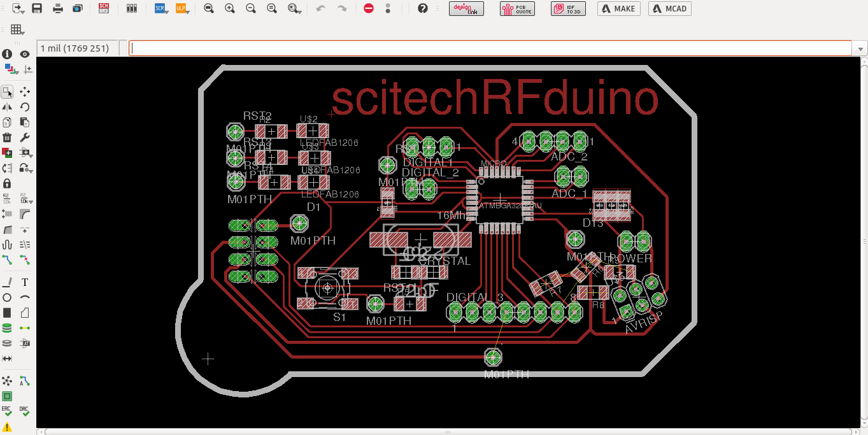868x435 pixels.
Task: Open the grid settings dropdown
Action: click(17, 29)
